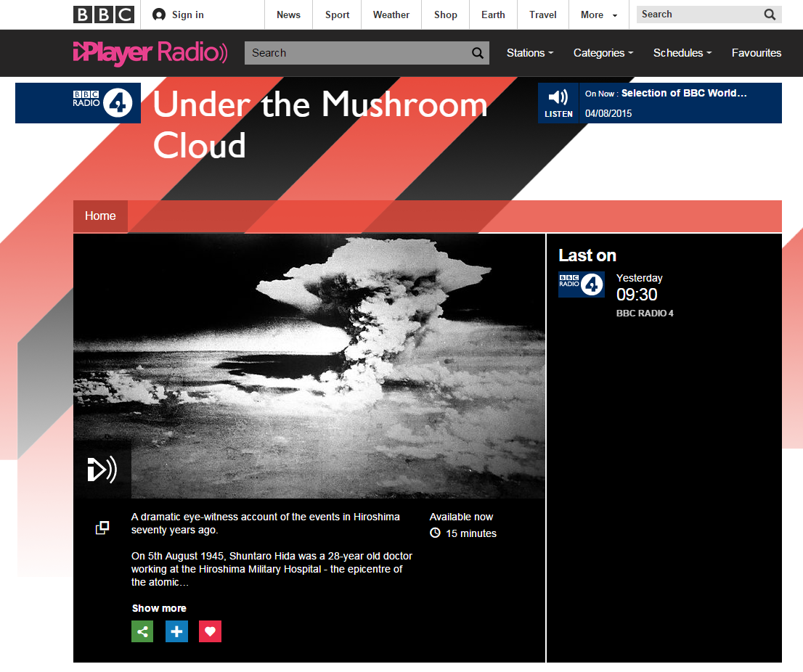Start playback with the play icon on the image
The image size is (803, 672).
pyautogui.click(x=102, y=470)
